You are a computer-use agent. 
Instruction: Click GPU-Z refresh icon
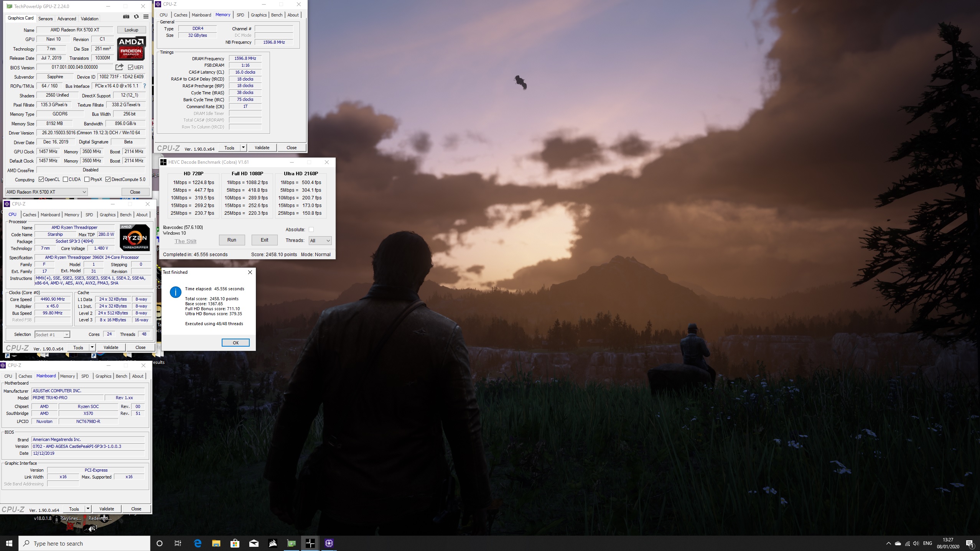point(136,16)
